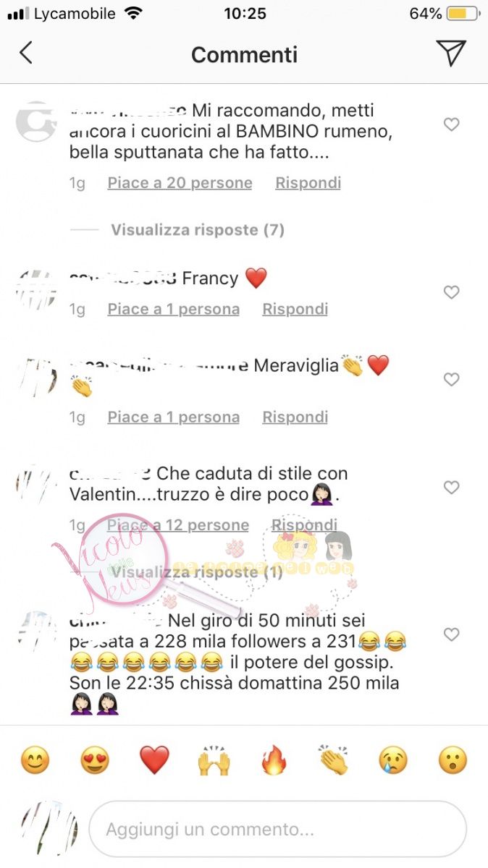
Task: Insert the crying face emoji
Action: tap(393, 761)
